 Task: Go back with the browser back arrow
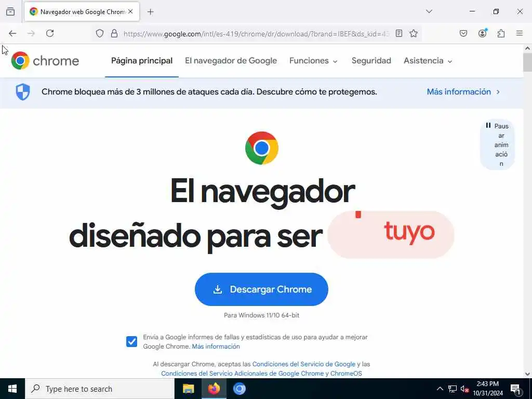[x=12, y=33]
